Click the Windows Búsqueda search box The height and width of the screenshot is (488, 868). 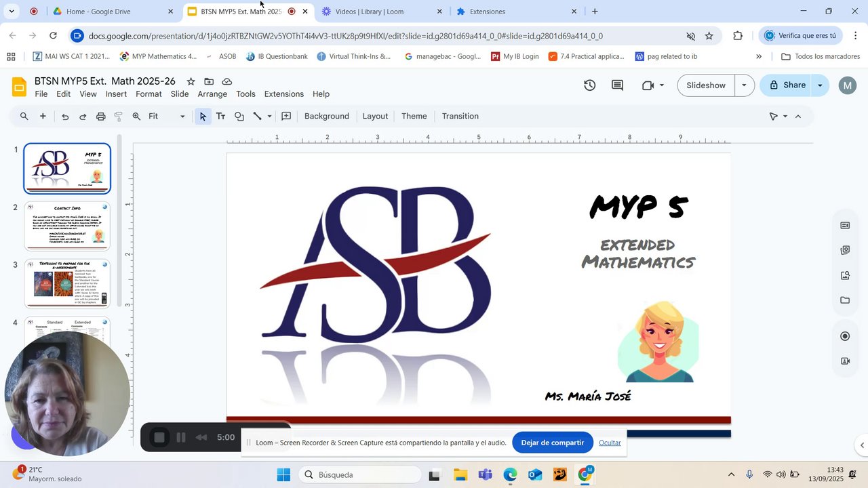coord(361,474)
